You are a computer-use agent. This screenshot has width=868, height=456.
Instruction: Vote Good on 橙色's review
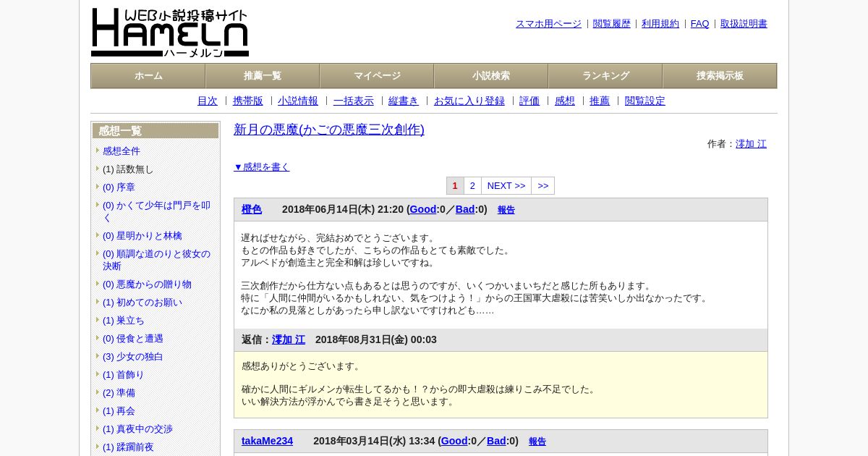(423, 209)
